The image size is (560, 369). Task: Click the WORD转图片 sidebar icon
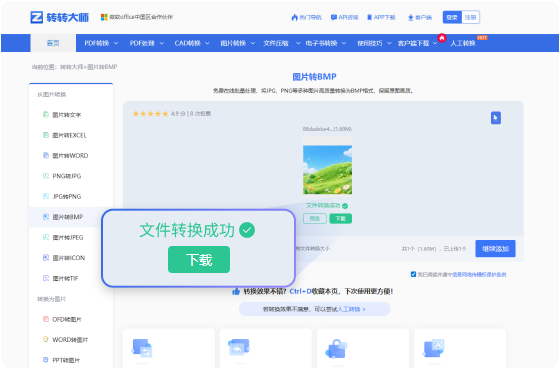pos(46,339)
